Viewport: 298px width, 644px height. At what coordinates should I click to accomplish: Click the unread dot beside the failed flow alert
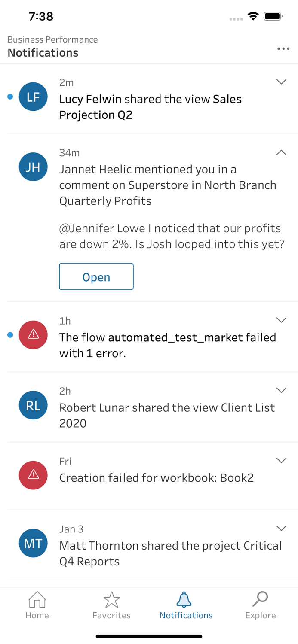(9, 335)
